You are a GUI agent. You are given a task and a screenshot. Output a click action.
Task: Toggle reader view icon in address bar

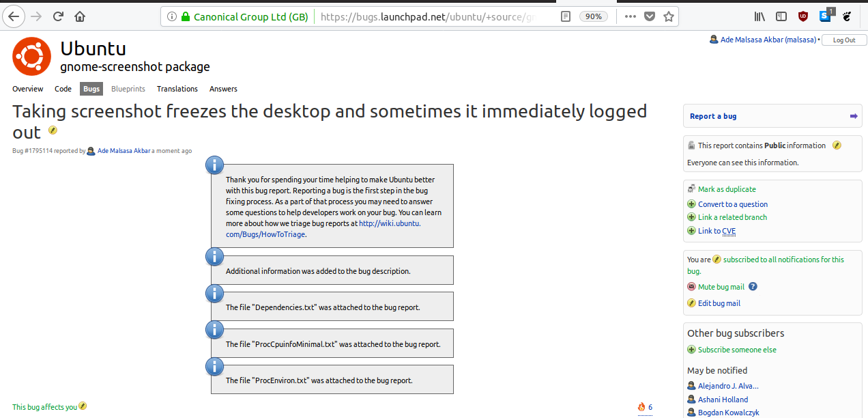tap(566, 16)
